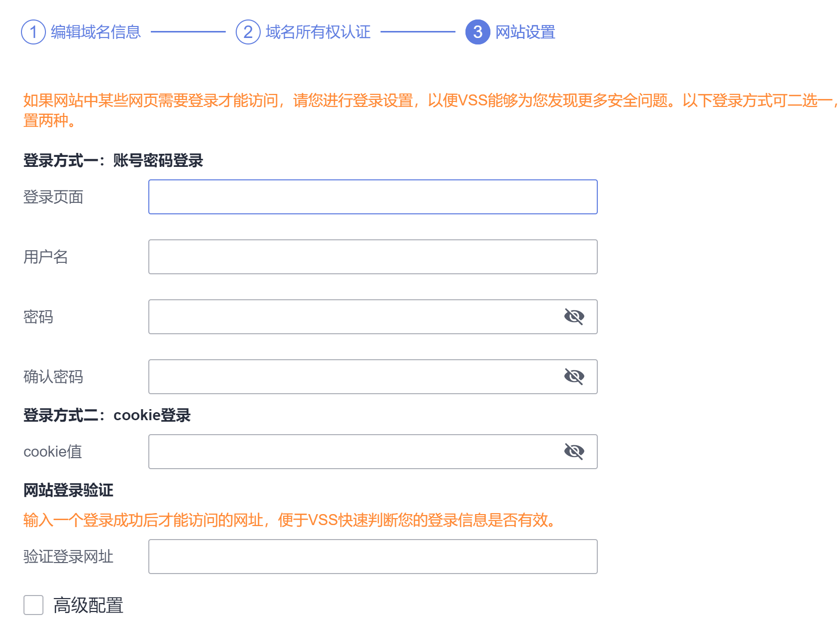
Task: Go to the 域名所有权认证 step
Action: pyautogui.click(x=318, y=32)
